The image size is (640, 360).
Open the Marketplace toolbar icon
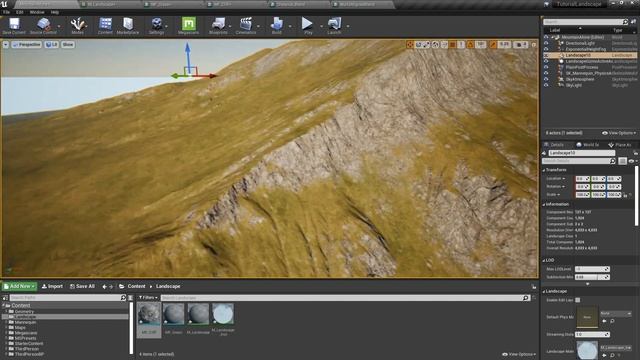128,25
